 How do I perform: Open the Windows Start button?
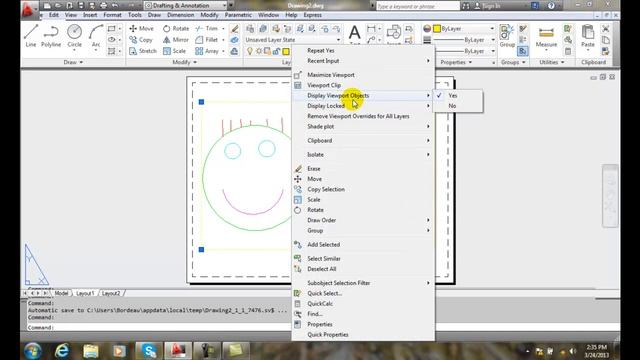(x=33, y=351)
